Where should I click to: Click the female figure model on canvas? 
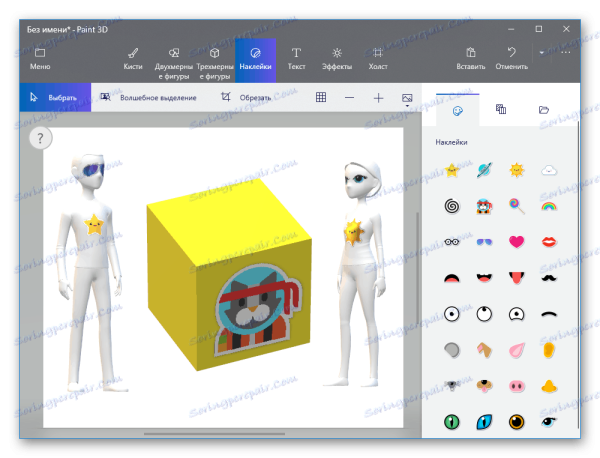pyautogui.click(x=358, y=274)
